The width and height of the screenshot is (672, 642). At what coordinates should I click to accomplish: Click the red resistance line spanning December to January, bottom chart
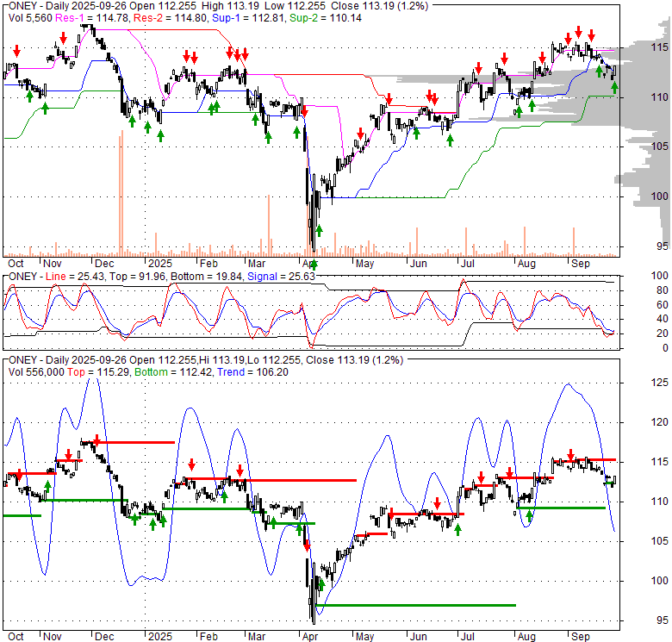pyautogui.click(x=128, y=442)
